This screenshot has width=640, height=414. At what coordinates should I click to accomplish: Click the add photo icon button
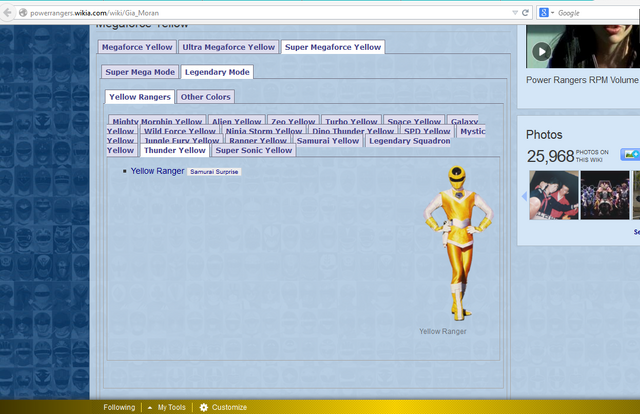point(631,154)
